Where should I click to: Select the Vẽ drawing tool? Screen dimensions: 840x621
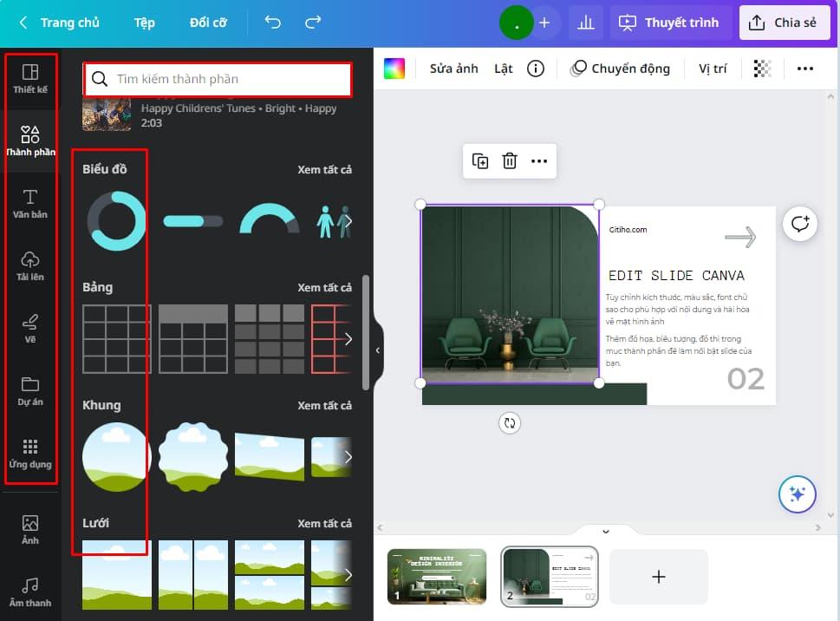pos(30,326)
